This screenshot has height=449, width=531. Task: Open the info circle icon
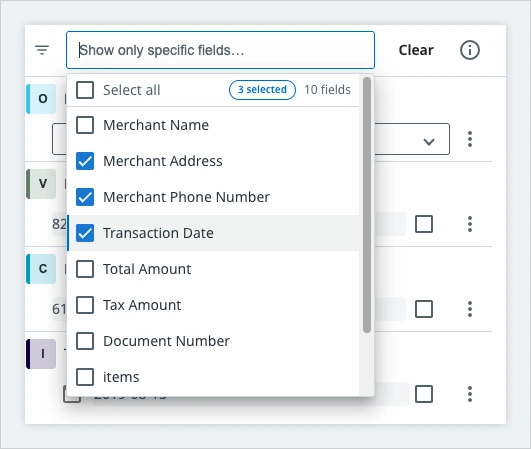tap(469, 50)
